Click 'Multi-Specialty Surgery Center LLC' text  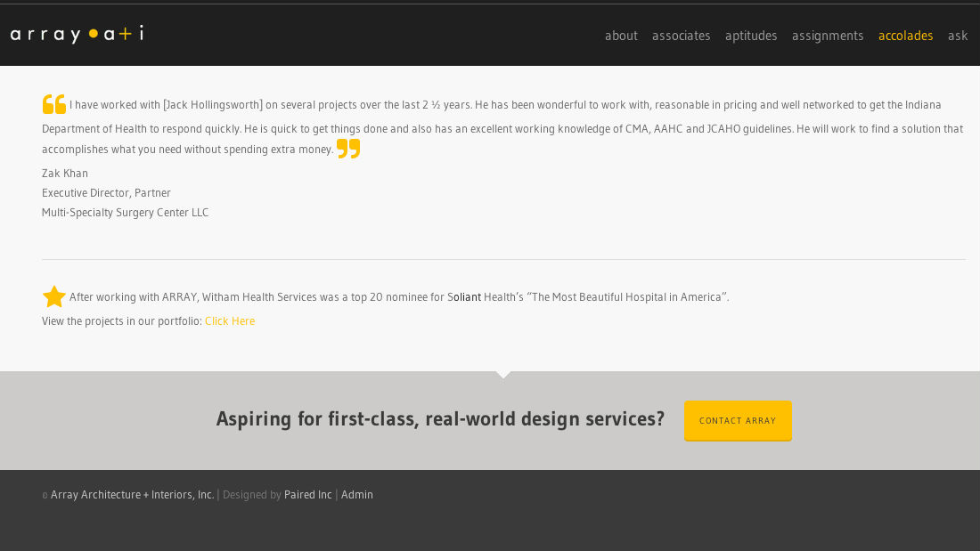[x=125, y=213]
